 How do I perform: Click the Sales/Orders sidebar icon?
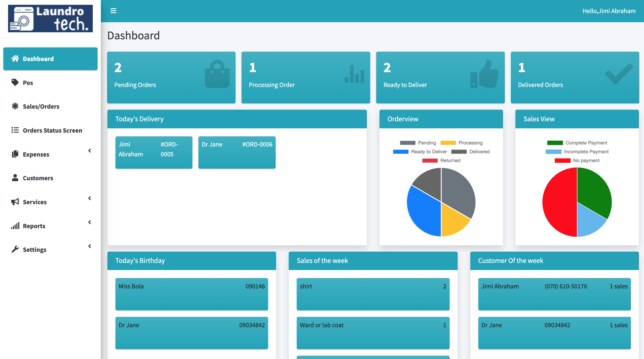tap(15, 106)
